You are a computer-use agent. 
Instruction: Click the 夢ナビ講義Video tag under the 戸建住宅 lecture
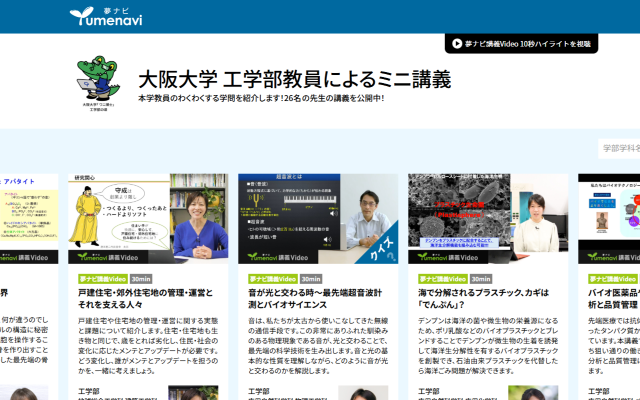tap(103, 279)
